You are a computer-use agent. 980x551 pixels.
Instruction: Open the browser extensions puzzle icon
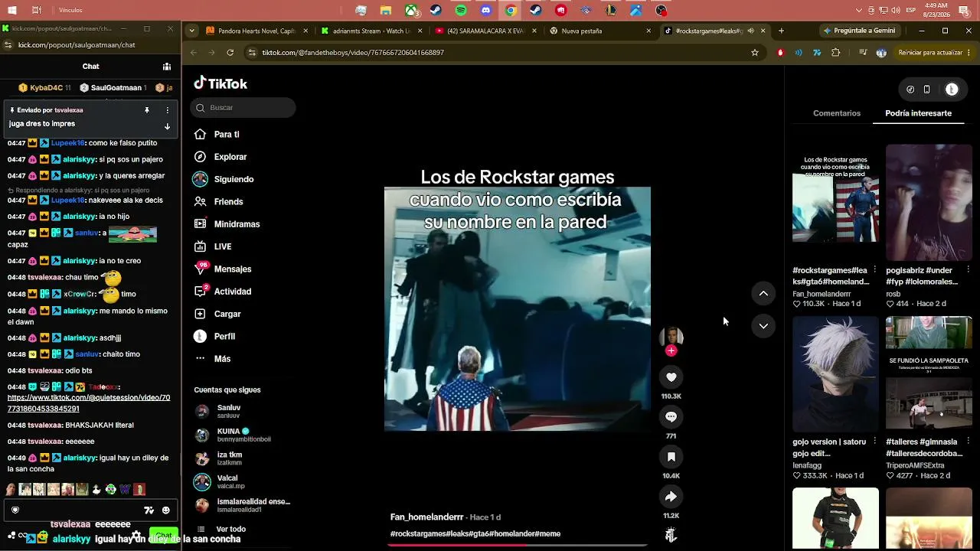tap(835, 53)
